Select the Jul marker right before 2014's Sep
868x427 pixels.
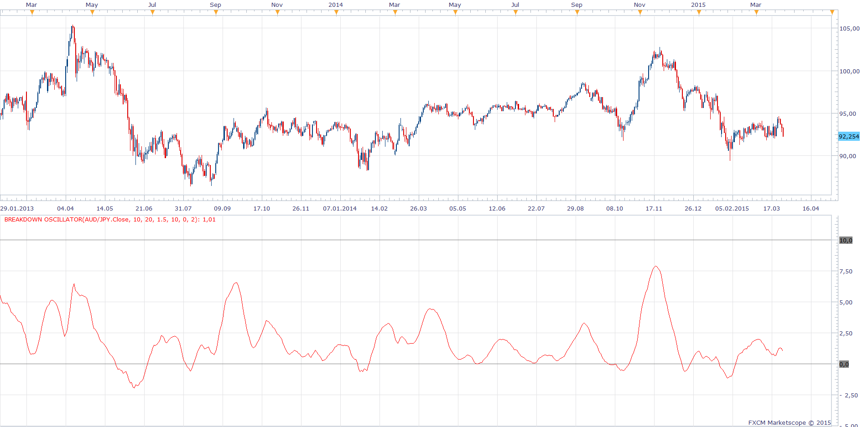tap(515, 12)
